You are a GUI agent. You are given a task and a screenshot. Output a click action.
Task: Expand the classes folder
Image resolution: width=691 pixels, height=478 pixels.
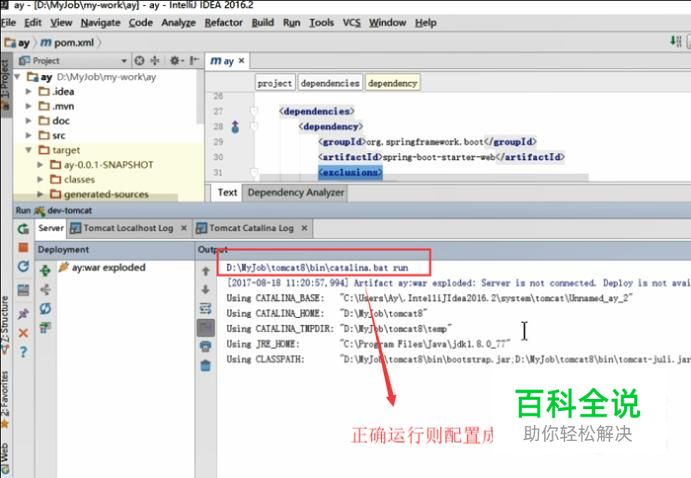pyautogui.click(x=40, y=179)
